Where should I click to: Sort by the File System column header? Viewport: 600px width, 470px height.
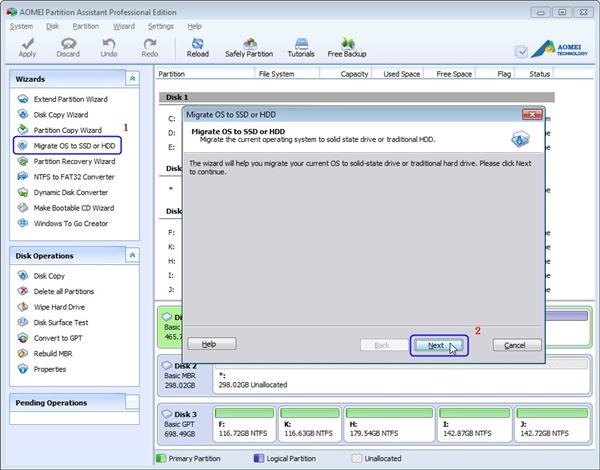[286, 74]
